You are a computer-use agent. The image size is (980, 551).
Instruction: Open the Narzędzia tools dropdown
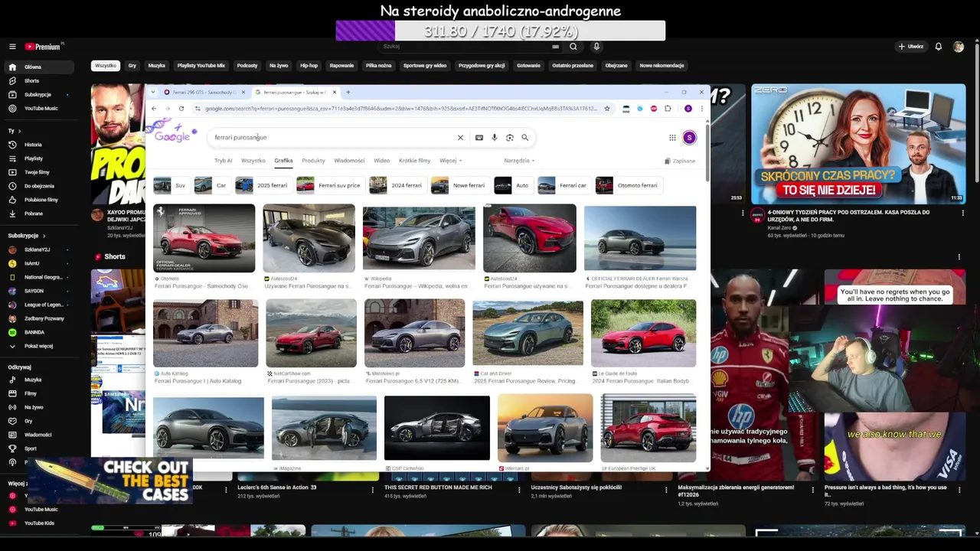point(519,161)
